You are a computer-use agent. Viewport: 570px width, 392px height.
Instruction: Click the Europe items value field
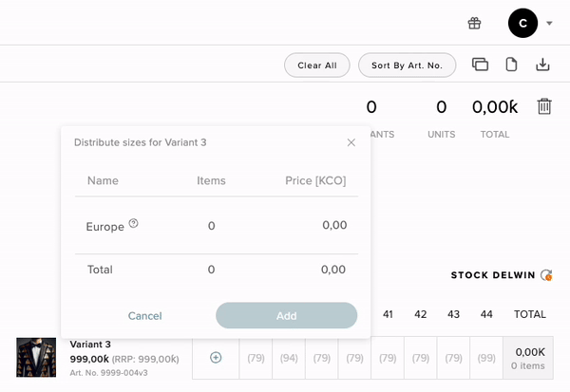click(x=211, y=226)
